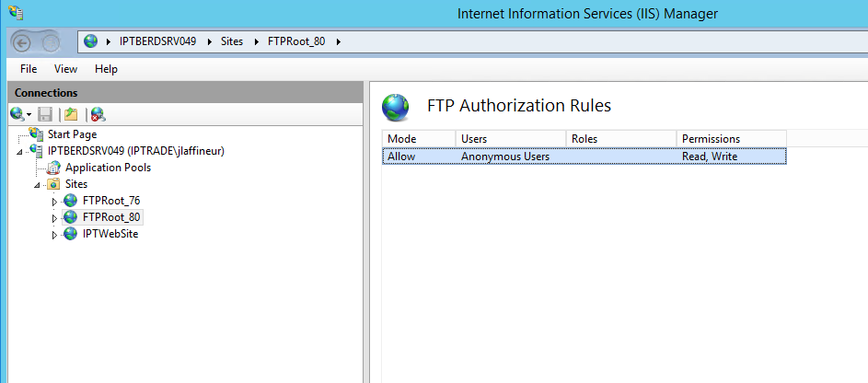The height and width of the screenshot is (383, 868).
Task: Click the Connections panel header
Action: click(x=185, y=92)
